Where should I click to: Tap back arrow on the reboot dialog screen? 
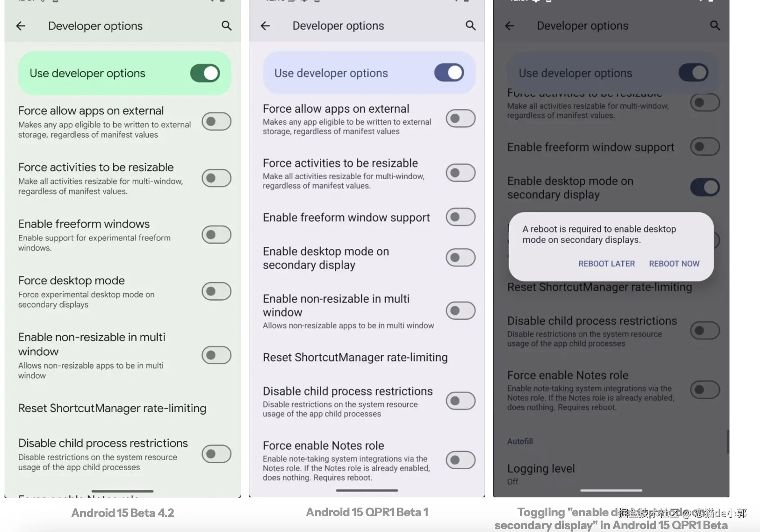point(510,26)
